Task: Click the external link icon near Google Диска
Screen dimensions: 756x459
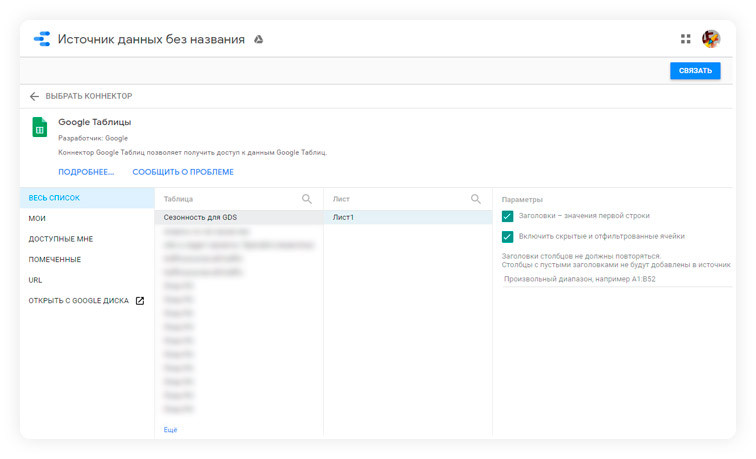Action: tap(140, 301)
